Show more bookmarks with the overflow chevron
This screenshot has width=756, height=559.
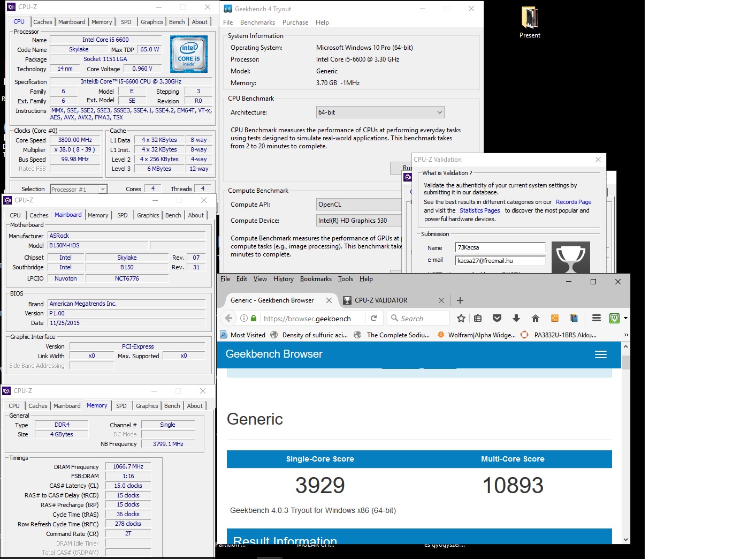click(626, 335)
